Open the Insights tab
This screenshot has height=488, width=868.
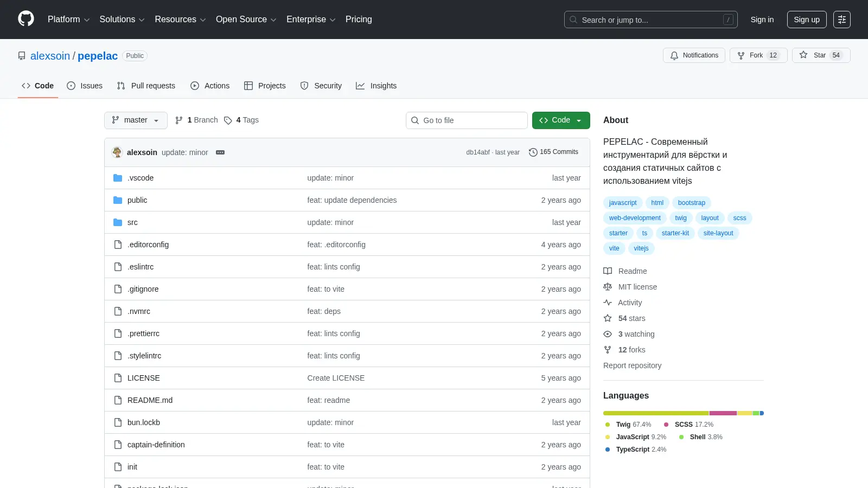point(376,86)
